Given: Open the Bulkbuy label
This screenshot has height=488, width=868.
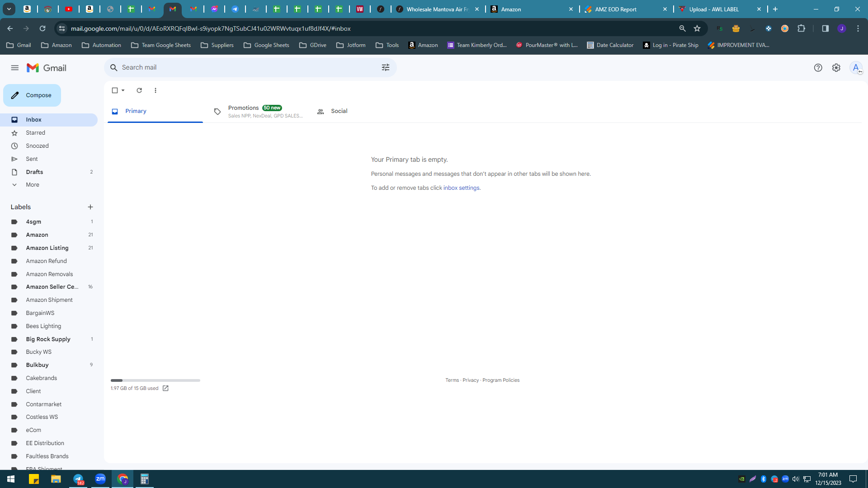Looking at the screenshot, I should pos(49,365).
